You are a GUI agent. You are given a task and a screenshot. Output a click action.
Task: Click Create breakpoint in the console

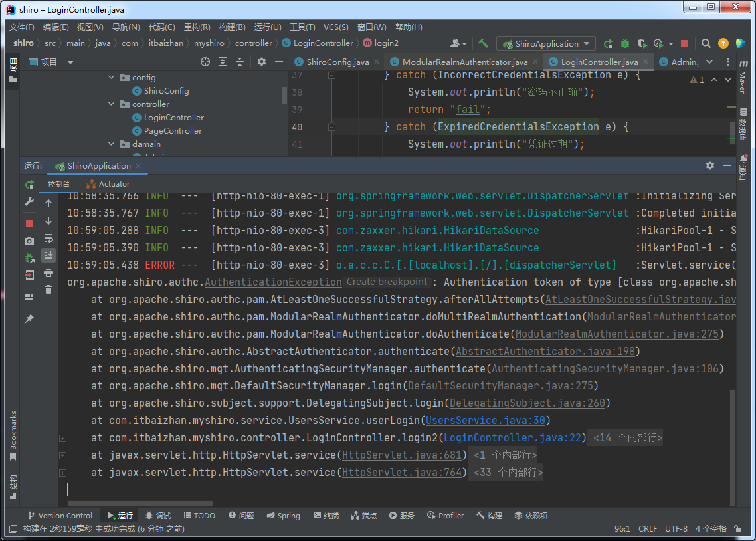[387, 282]
